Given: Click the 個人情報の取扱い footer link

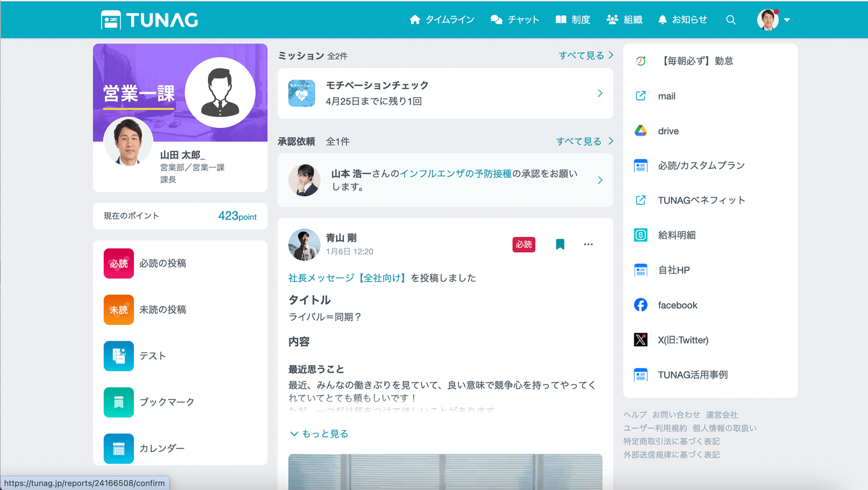Looking at the screenshot, I should coord(725,428).
